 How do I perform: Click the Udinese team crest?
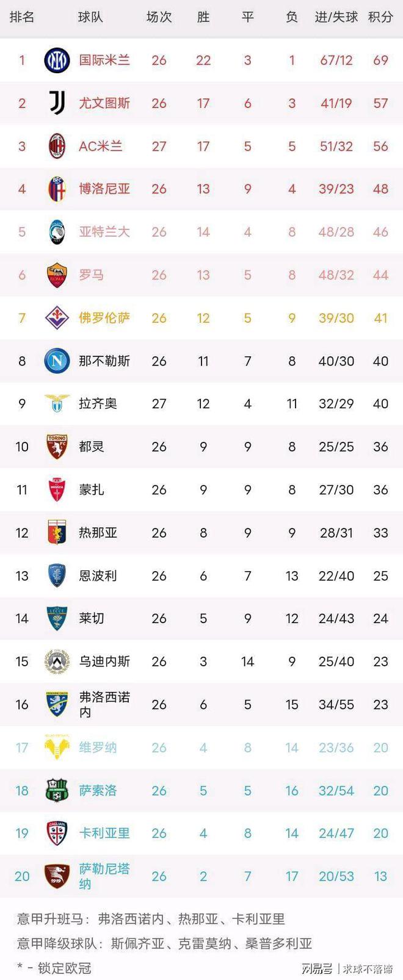[57, 661]
